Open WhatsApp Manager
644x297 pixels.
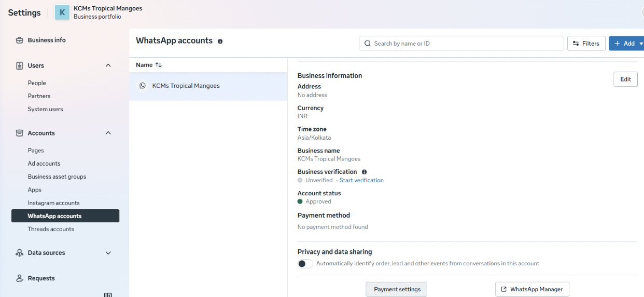(532, 289)
